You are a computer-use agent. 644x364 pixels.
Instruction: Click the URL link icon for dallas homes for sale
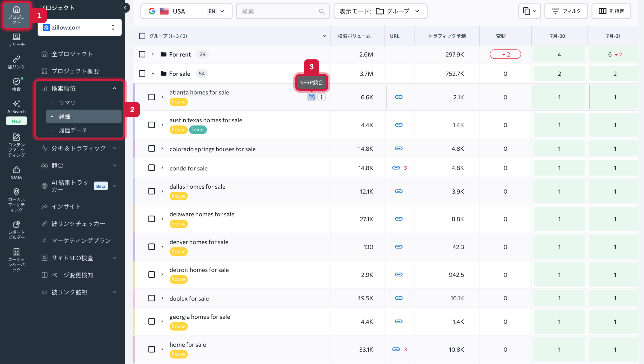399,191
